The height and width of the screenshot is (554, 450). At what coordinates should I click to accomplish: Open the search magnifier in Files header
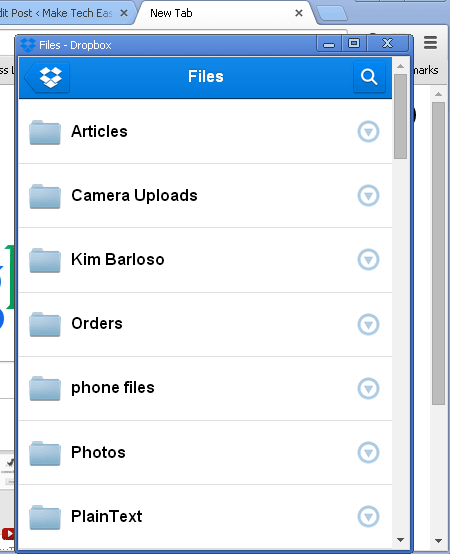(369, 77)
